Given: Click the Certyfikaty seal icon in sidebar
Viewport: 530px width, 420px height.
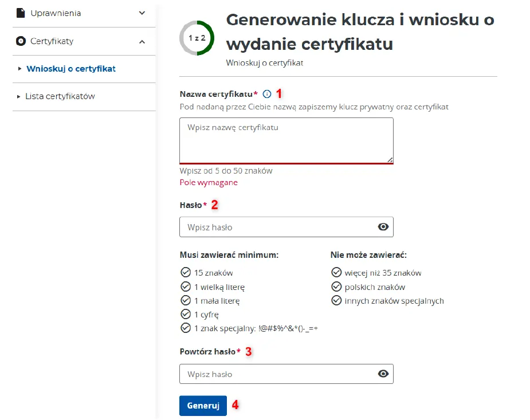Looking at the screenshot, I should pos(21,41).
